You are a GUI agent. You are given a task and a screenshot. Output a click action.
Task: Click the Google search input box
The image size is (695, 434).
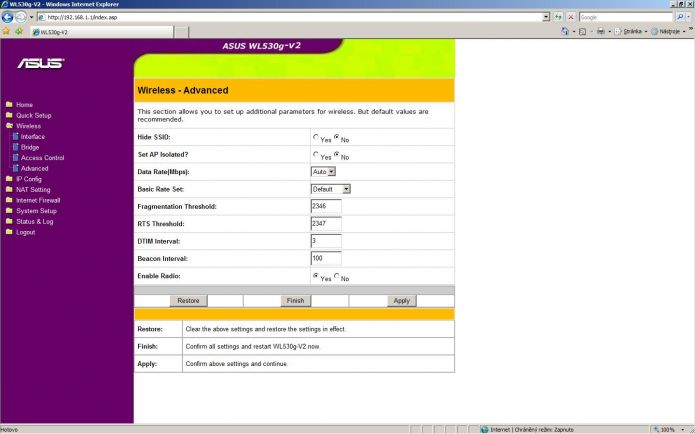click(626, 17)
